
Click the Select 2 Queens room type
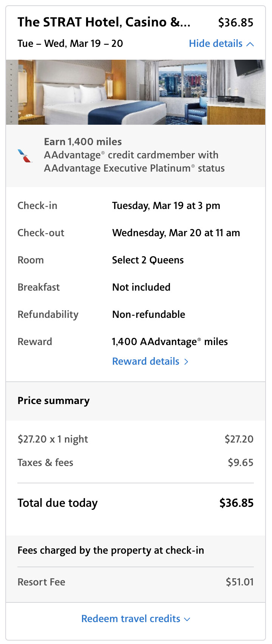click(148, 260)
